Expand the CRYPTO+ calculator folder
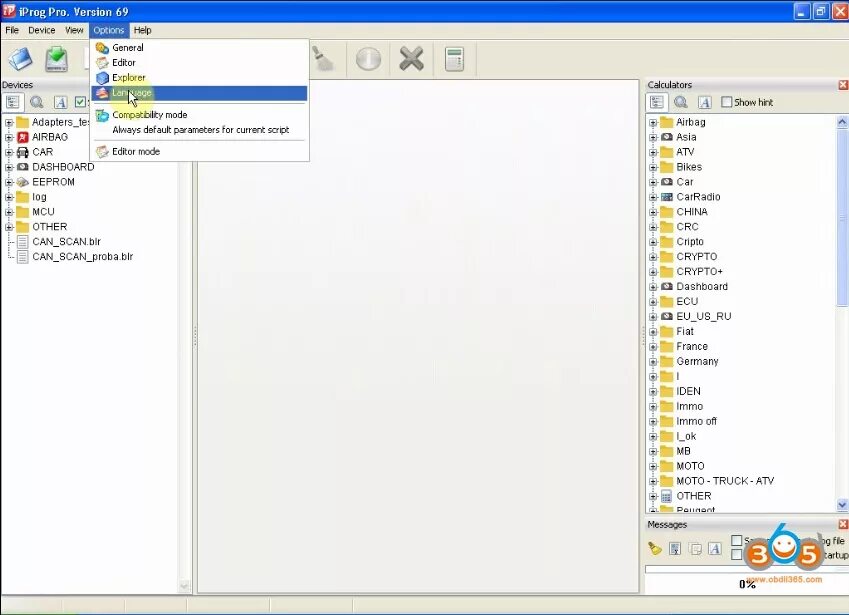The width and height of the screenshot is (849, 615). [653, 272]
